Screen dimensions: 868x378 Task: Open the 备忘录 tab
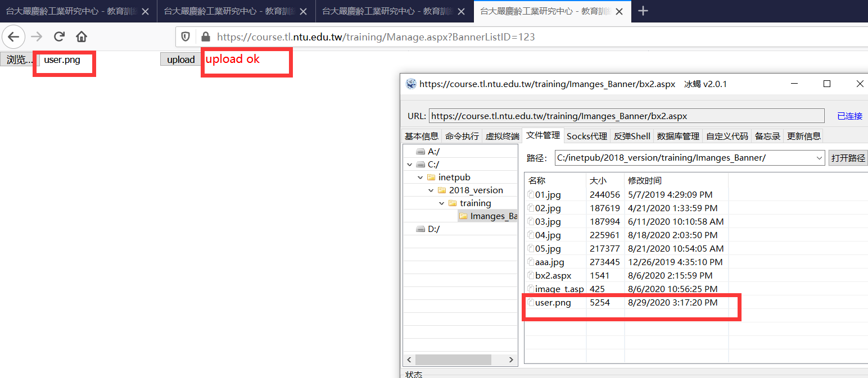[x=768, y=136]
